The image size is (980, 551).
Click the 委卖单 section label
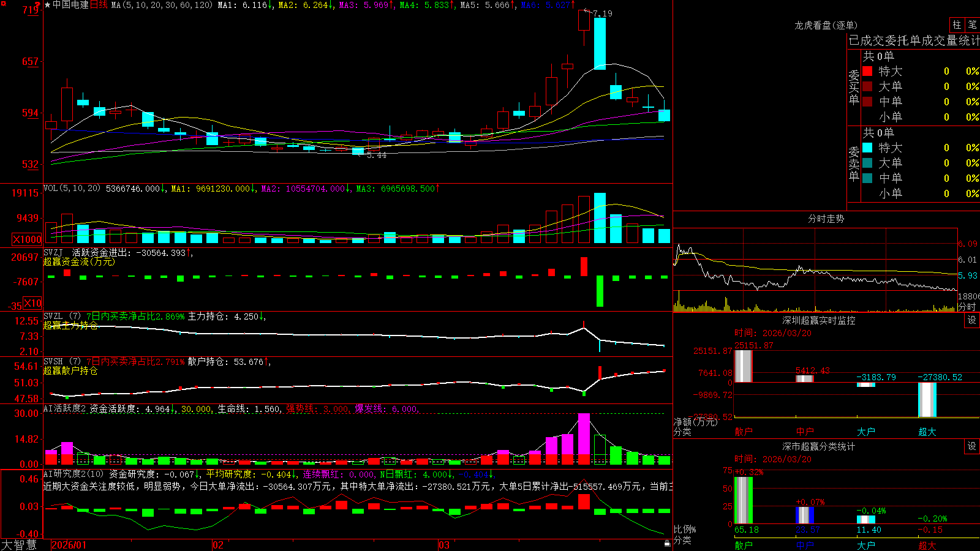point(854,163)
